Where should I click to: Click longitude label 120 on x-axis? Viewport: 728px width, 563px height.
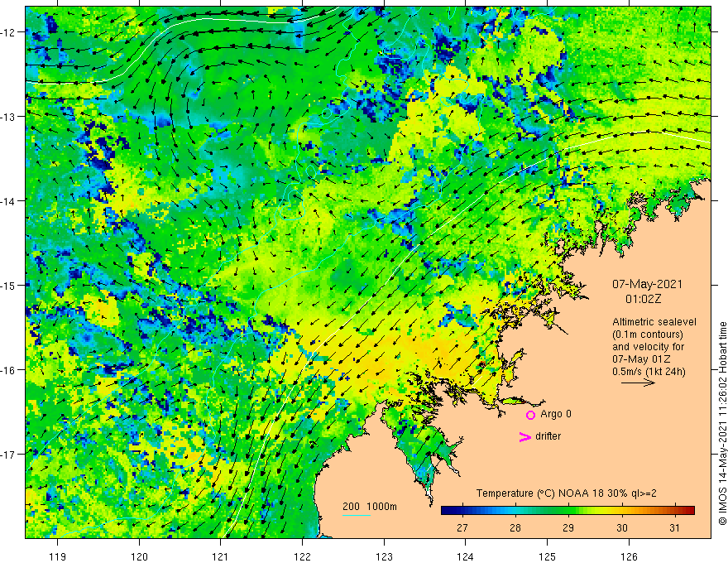(x=139, y=556)
